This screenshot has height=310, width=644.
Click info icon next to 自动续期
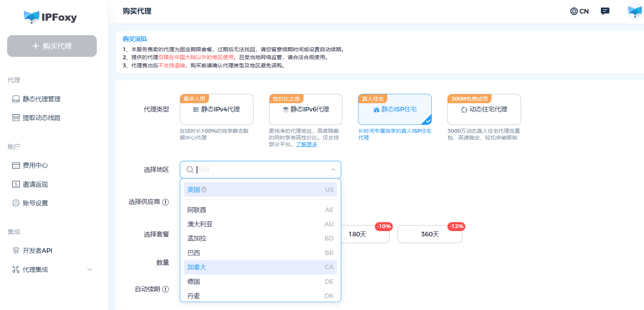[165, 289]
